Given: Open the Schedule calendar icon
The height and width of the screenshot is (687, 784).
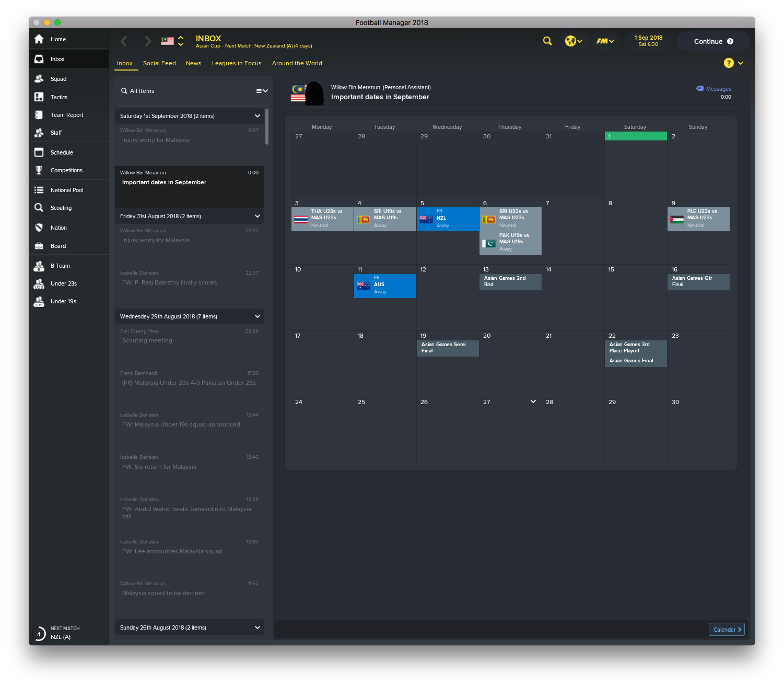Looking at the screenshot, I should coord(39,152).
